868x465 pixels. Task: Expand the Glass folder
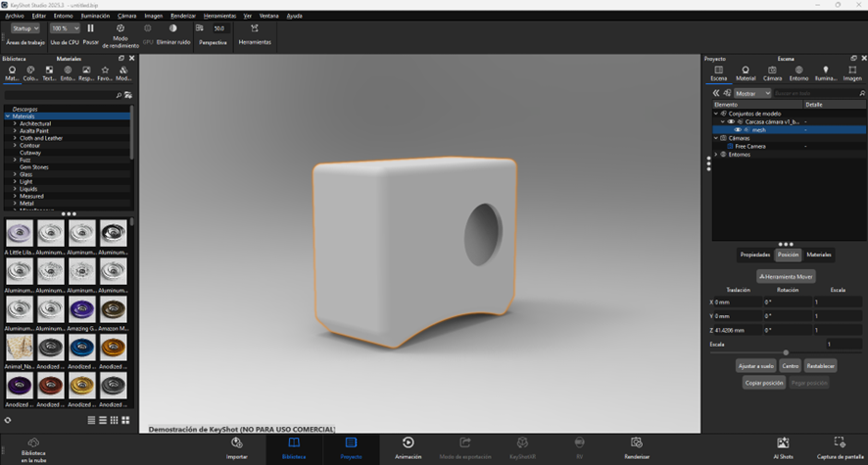15,174
